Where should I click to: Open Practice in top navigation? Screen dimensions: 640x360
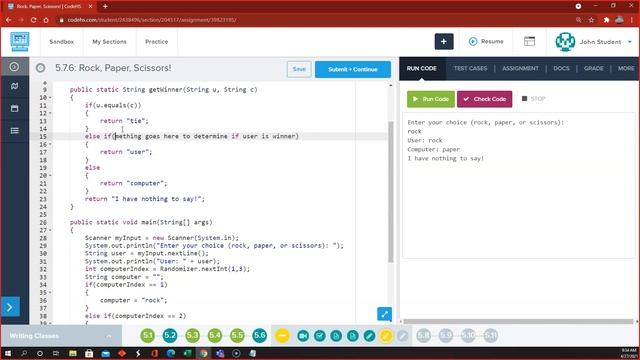pos(156,42)
